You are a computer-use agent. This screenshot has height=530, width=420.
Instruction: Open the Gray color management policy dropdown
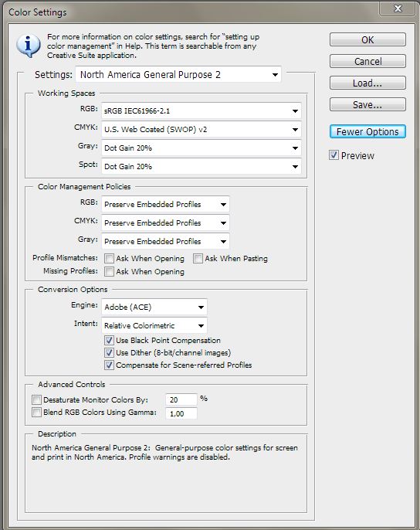pos(165,241)
